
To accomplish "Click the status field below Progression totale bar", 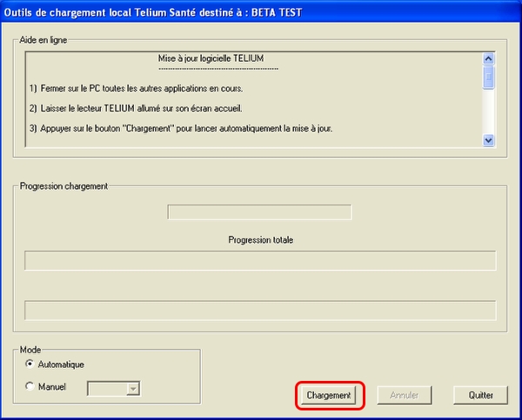I will [260, 310].
